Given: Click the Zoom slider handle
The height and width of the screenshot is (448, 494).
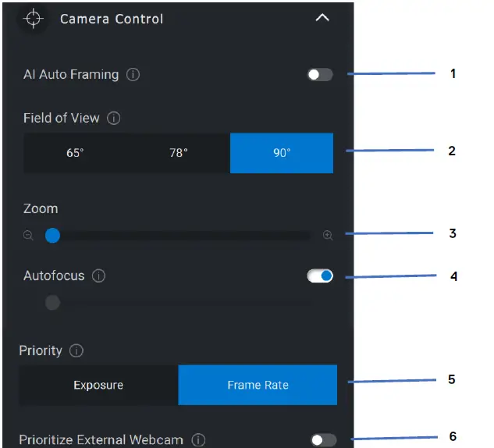Looking at the screenshot, I should [x=52, y=236].
